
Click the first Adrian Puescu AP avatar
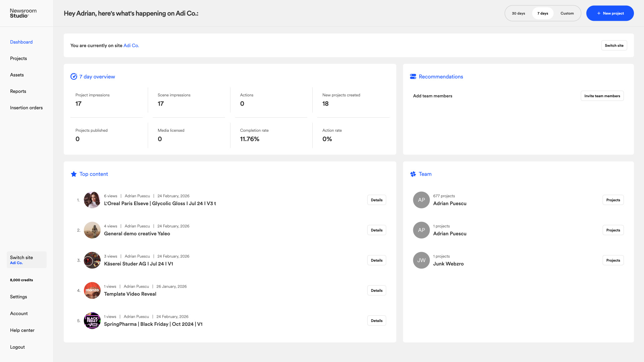coord(421,200)
